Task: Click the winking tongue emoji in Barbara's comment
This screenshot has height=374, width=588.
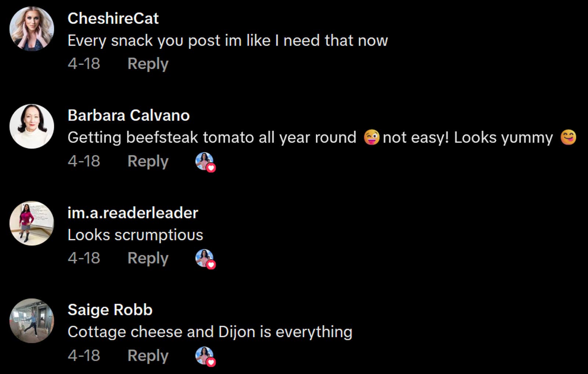Action: pyautogui.click(x=370, y=138)
